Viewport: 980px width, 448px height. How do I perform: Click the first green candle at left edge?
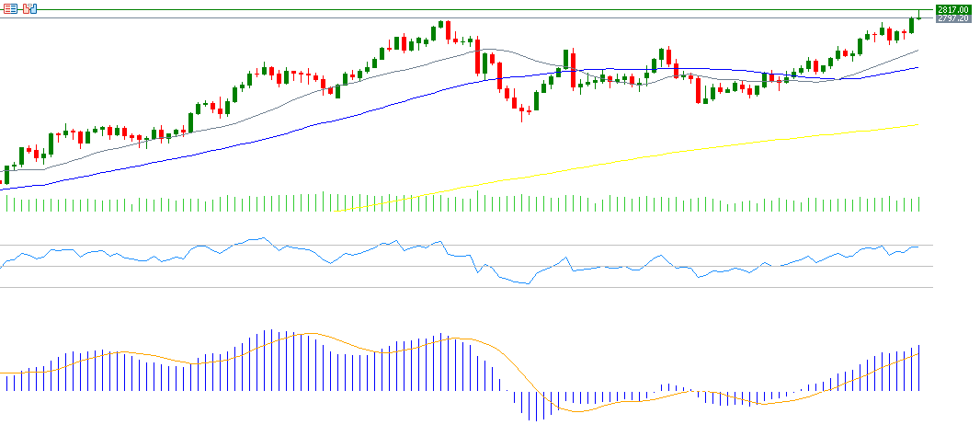[6, 175]
